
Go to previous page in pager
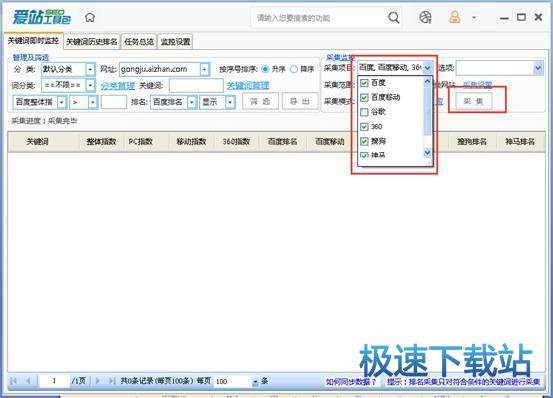[x=28, y=381]
